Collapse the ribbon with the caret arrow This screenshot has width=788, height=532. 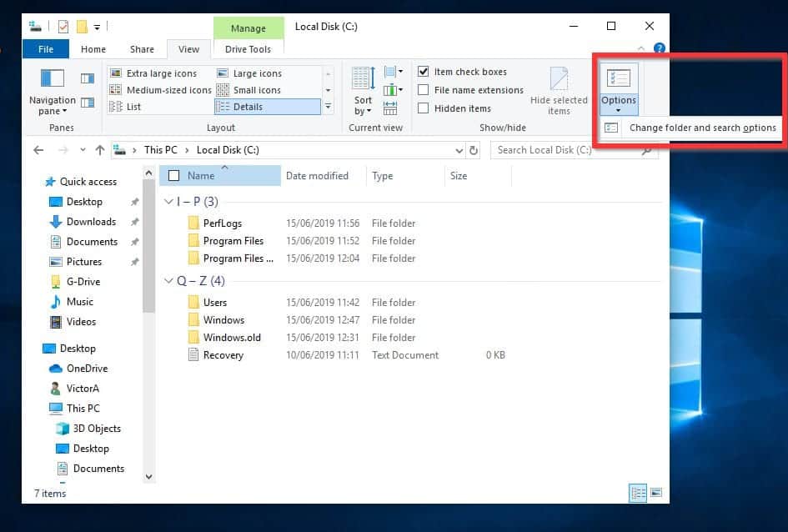click(641, 48)
